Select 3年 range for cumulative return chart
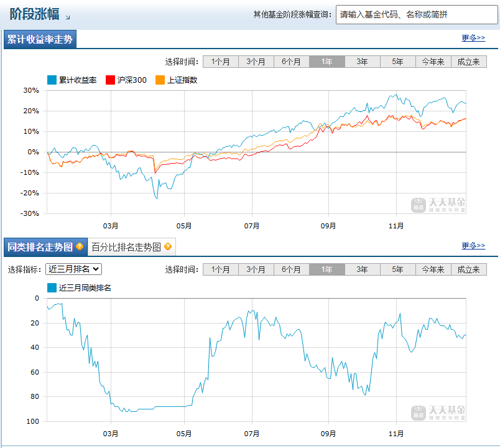 coord(363,62)
